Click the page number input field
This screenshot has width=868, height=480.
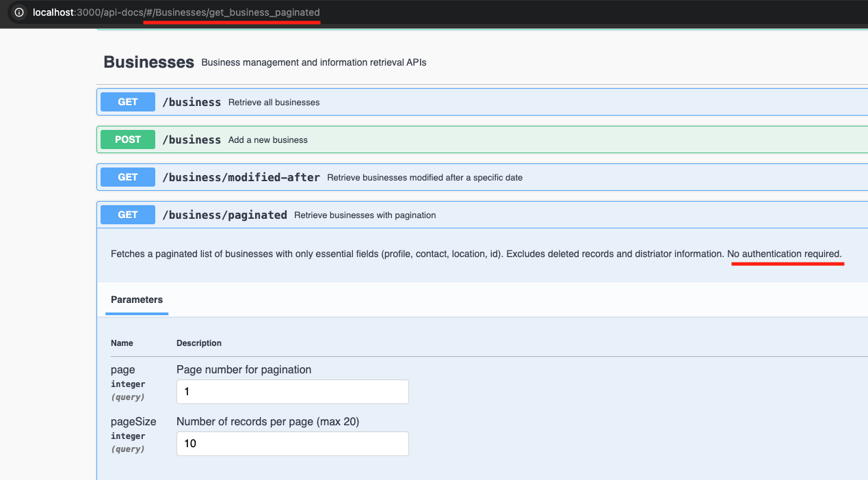(292, 392)
